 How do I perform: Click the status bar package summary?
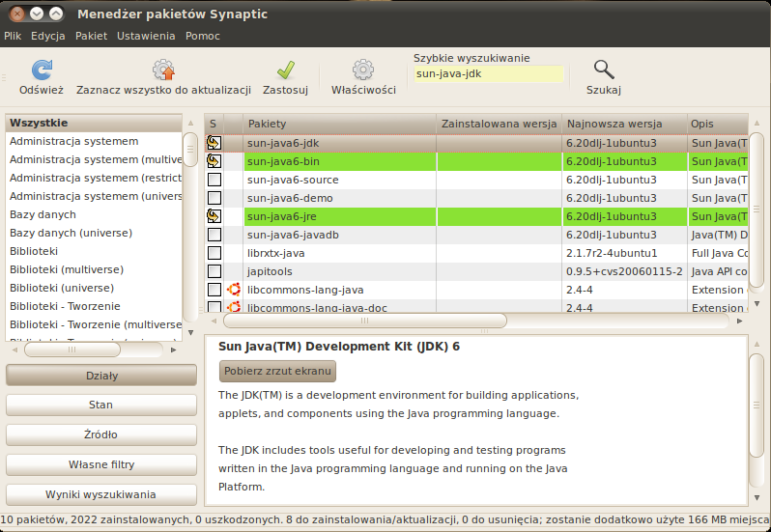[x=385, y=519]
